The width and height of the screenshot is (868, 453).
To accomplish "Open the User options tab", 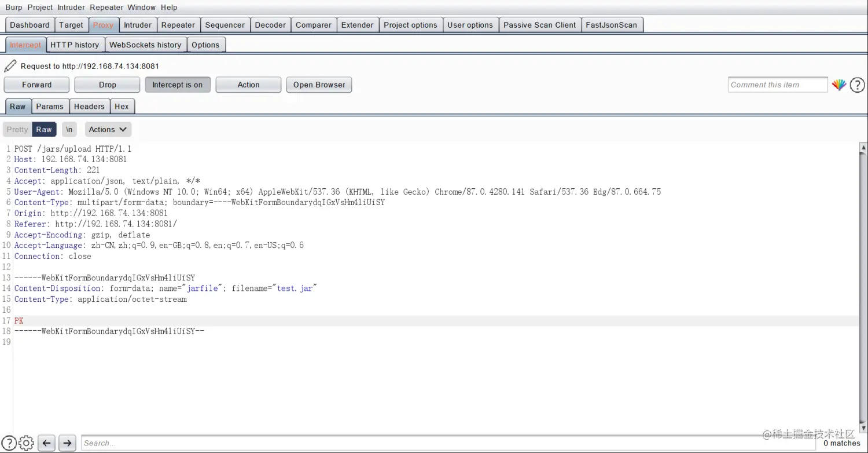I will (470, 25).
